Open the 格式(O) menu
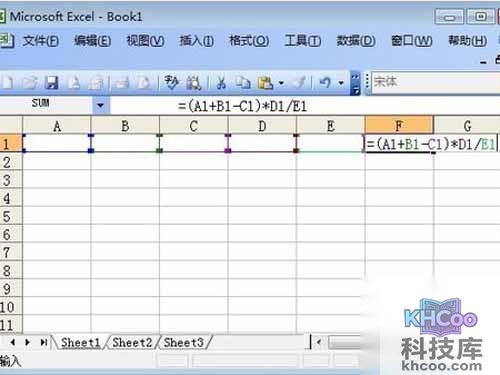The height and width of the screenshot is (375, 500). coord(249,41)
